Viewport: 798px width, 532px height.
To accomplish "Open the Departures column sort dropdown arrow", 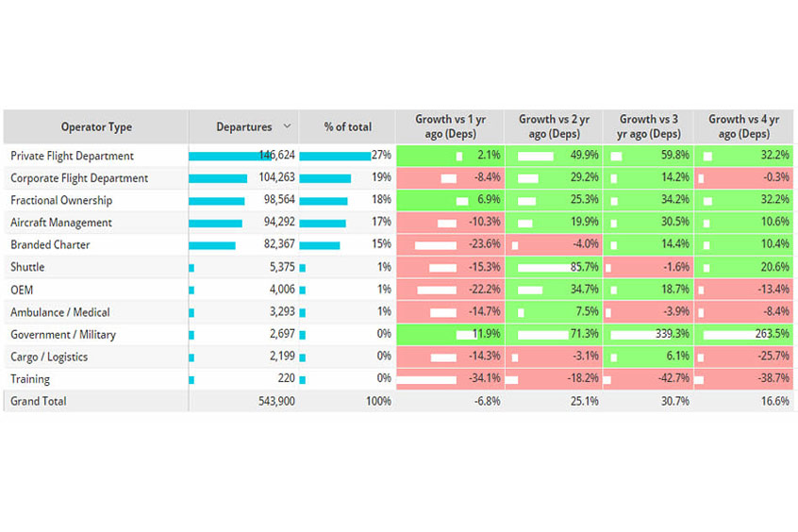I will [288, 126].
